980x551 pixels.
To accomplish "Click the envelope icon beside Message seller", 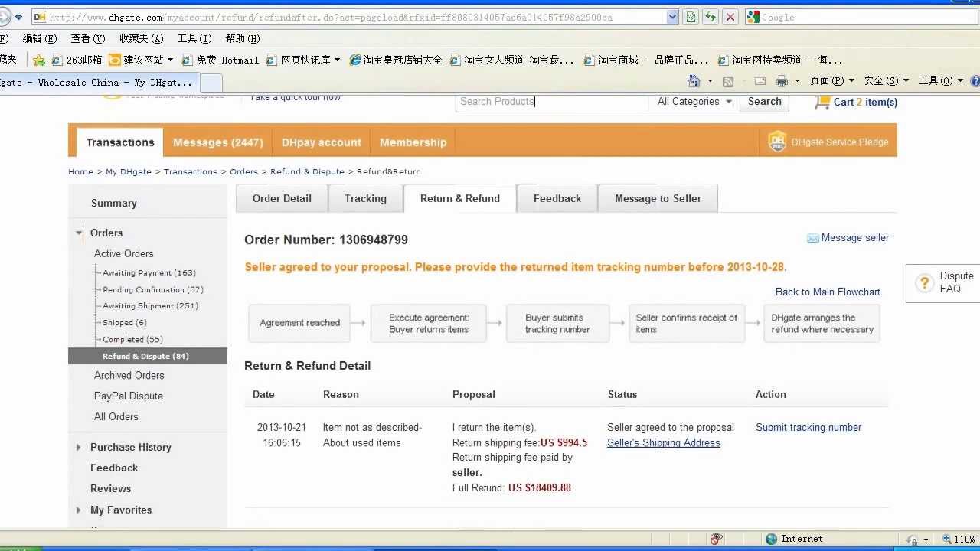I will (813, 239).
